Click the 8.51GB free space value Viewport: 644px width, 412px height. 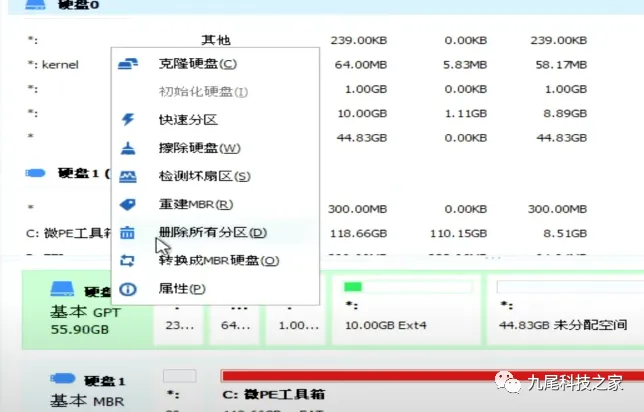(565, 233)
